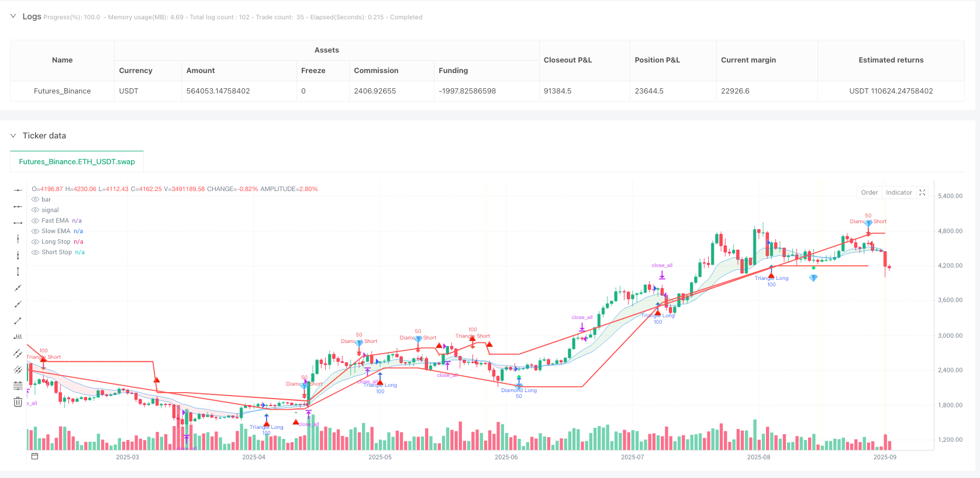Collapse the Logs section

pos(13,16)
